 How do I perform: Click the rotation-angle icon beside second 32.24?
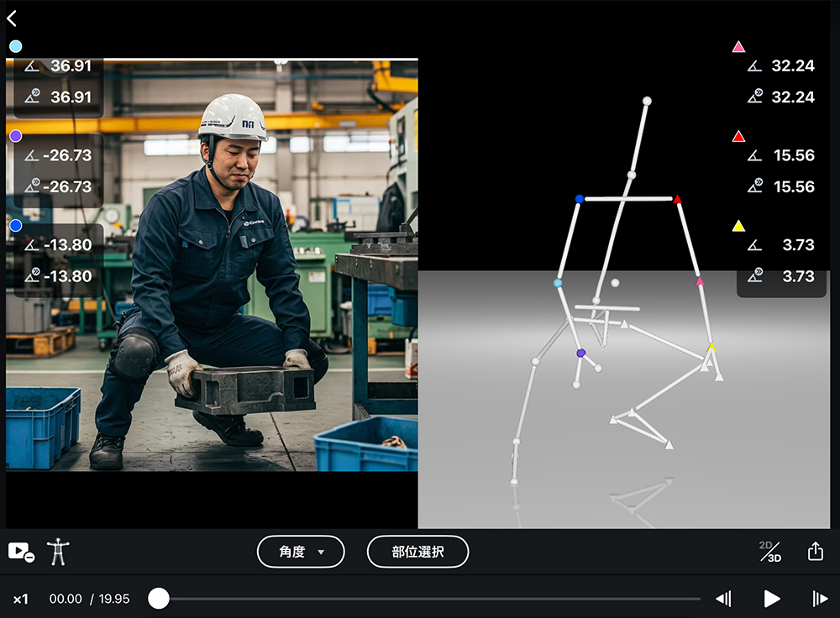click(755, 96)
